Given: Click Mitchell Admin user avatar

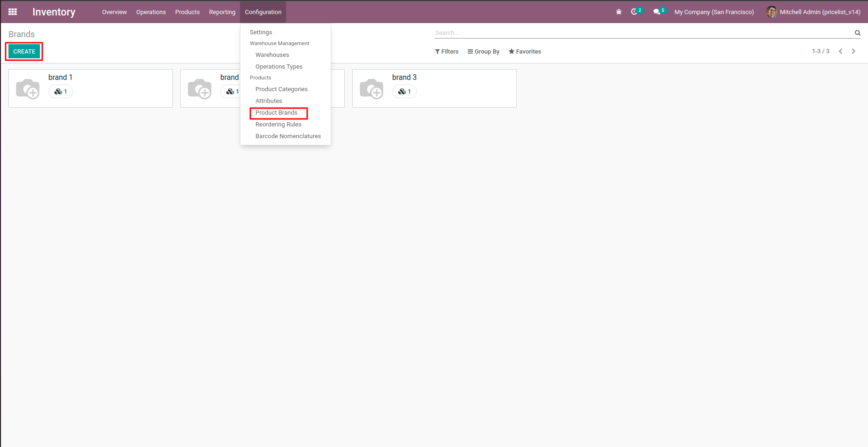Looking at the screenshot, I should tap(772, 12).
